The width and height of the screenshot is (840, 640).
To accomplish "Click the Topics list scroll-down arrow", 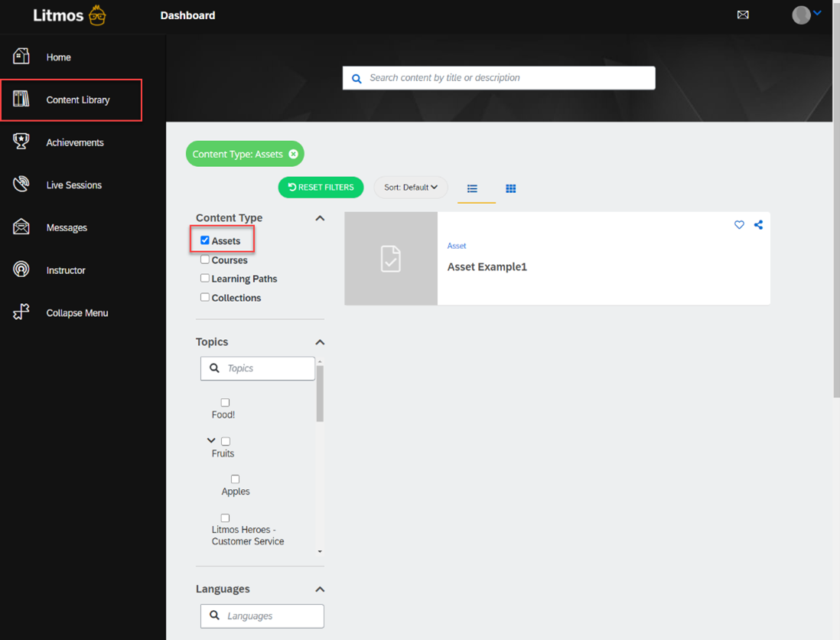I will [320, 551].
